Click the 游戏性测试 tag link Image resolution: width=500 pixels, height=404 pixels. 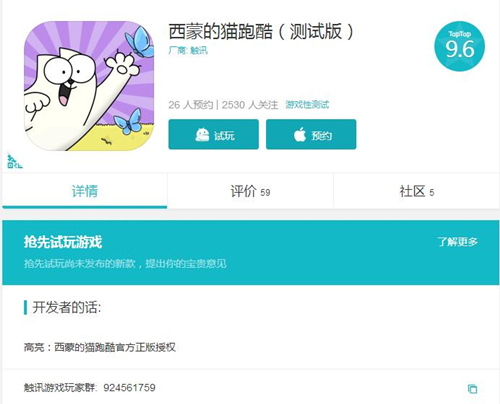pyautogui.click(x=307, y=105)
